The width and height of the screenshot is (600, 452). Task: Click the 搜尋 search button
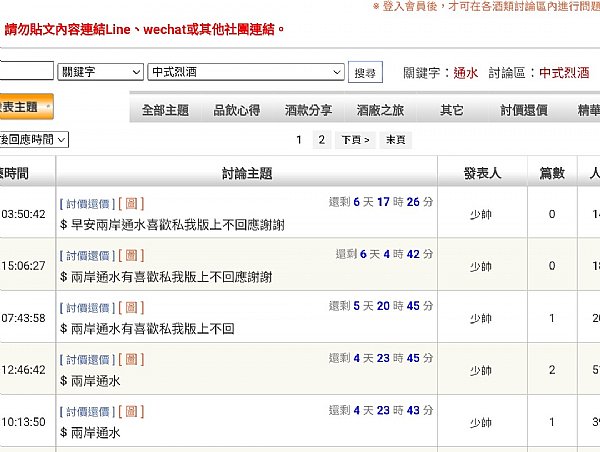[x=365, y=72]
